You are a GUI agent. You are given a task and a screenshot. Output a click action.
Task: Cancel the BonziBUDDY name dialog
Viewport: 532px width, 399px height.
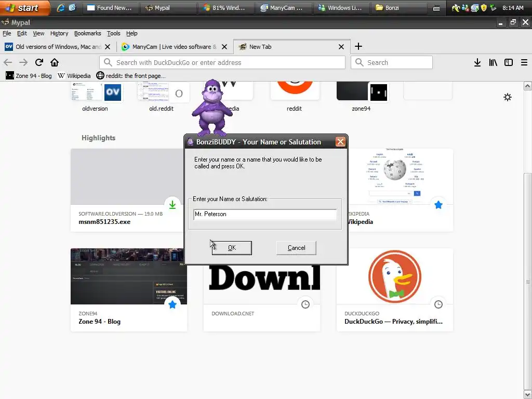(x=296, y=248)
